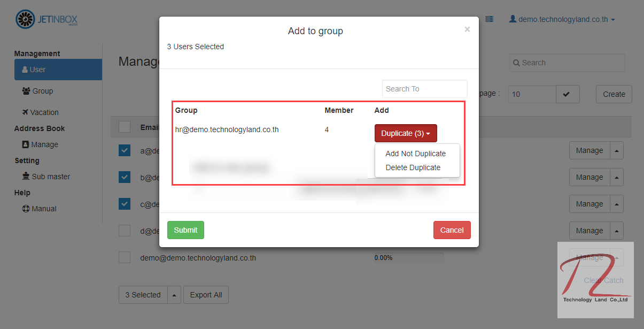Expand Manage arrow in a@ row

pos(617,150)
